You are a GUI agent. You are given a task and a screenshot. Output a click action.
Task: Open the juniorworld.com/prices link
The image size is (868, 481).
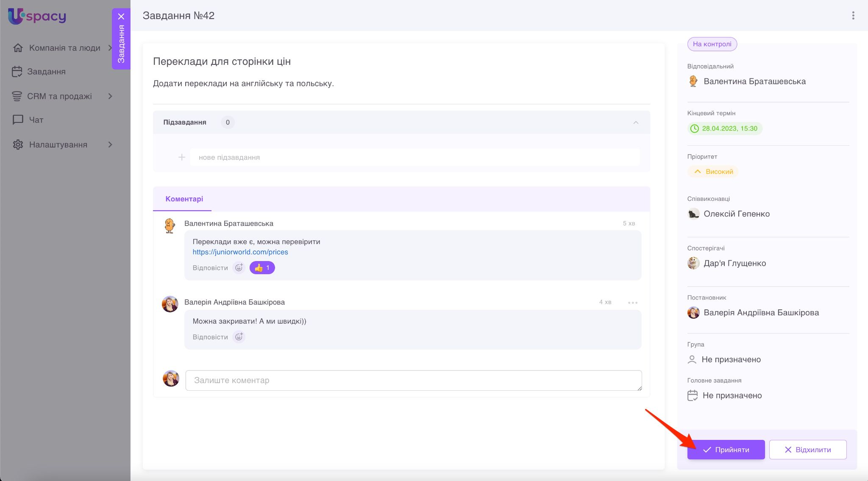[x=240, y=252]
